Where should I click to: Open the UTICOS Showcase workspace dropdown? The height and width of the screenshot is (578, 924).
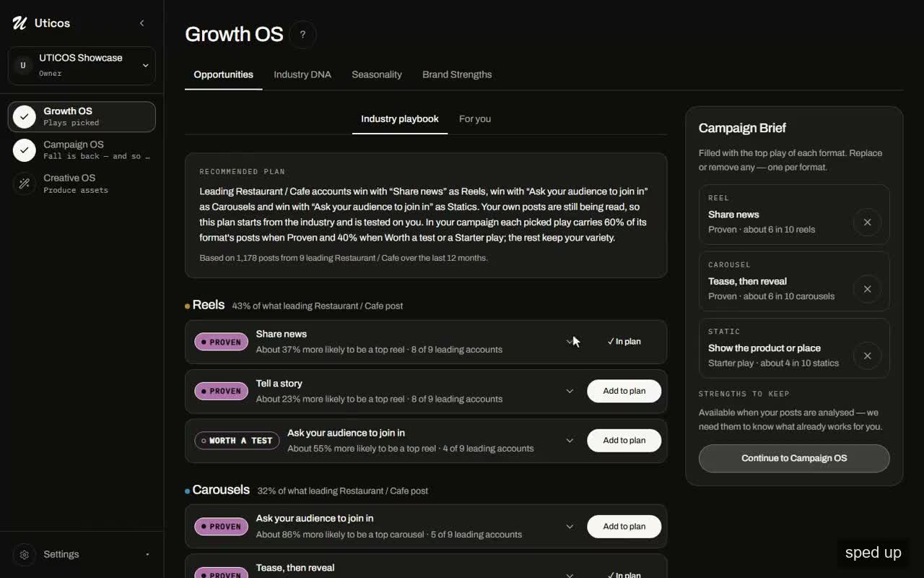pyautogui.click(x=82, y=65)
